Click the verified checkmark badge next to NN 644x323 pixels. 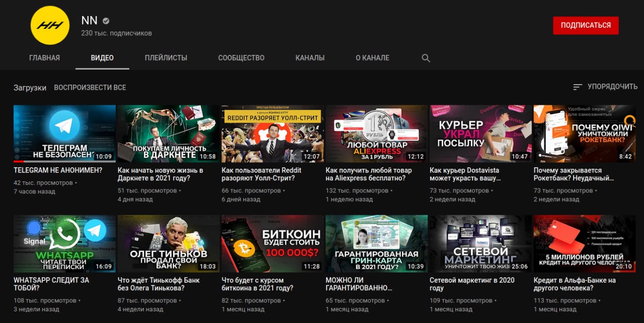coord(106,21)
